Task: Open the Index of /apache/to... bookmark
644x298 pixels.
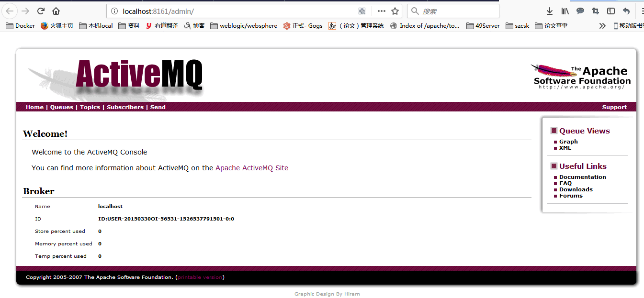Action: pyautogui.click(x=425, y=26)
